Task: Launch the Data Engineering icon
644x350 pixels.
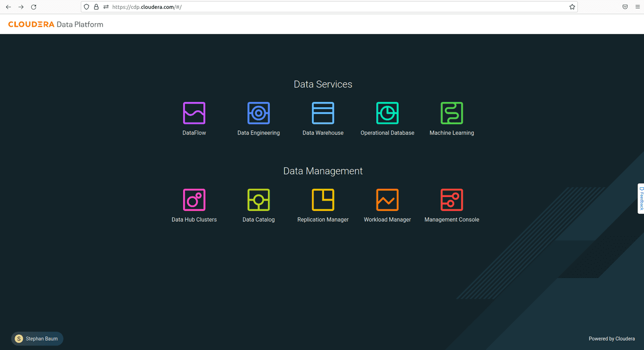Action: (259, 113)
